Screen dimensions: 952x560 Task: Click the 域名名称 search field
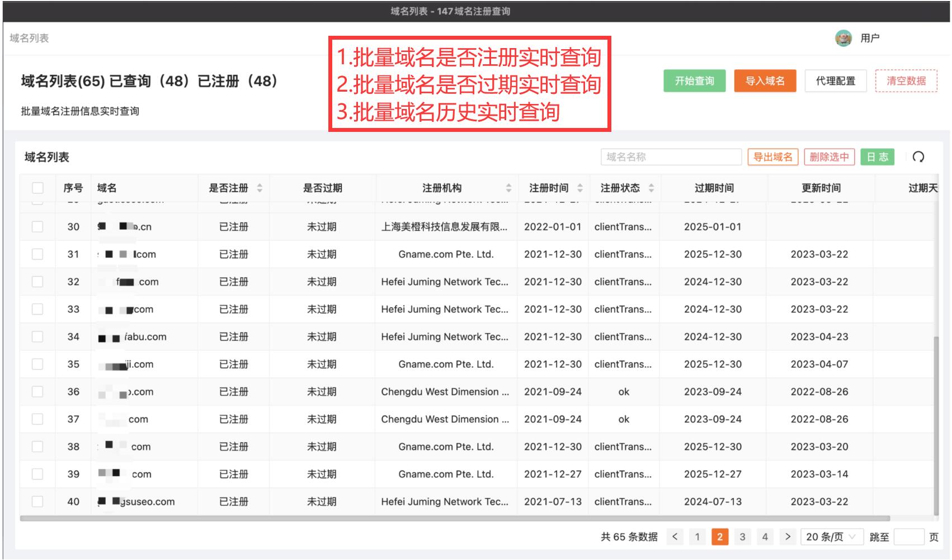[671, 157]
